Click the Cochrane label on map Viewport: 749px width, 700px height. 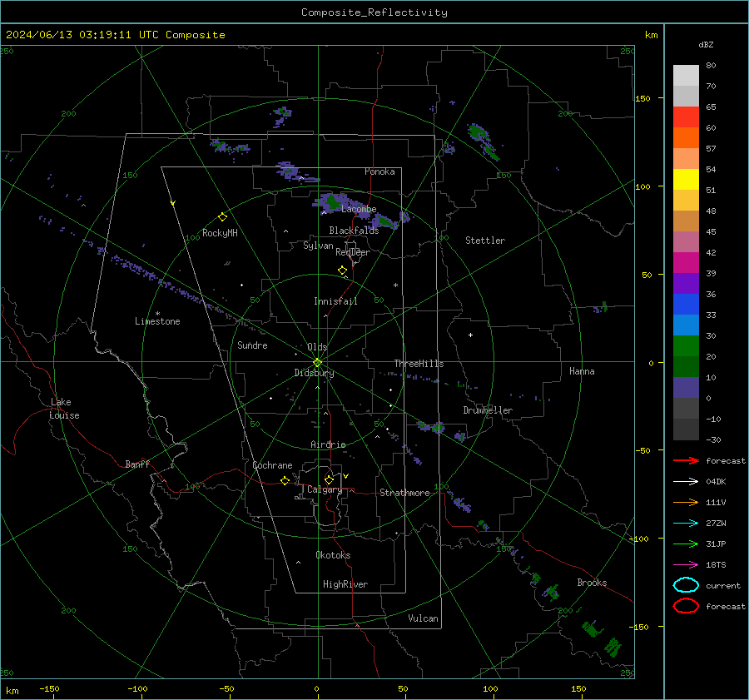(x=272, y=465)
